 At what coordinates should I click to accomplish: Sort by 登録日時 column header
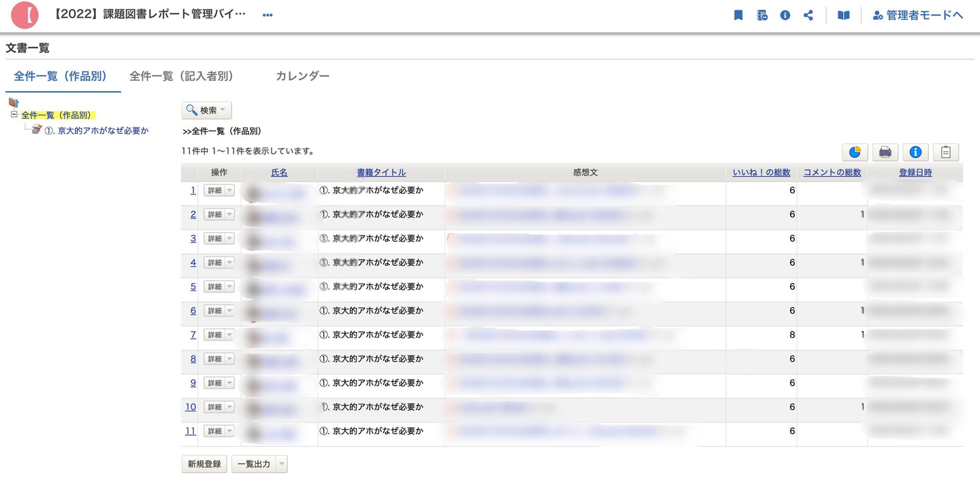[x=915, y=173]
